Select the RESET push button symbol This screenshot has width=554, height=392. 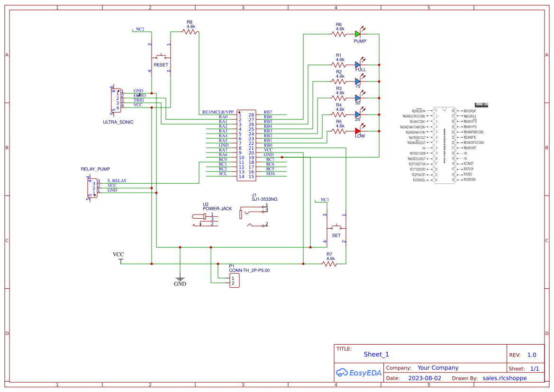(160, 56)
